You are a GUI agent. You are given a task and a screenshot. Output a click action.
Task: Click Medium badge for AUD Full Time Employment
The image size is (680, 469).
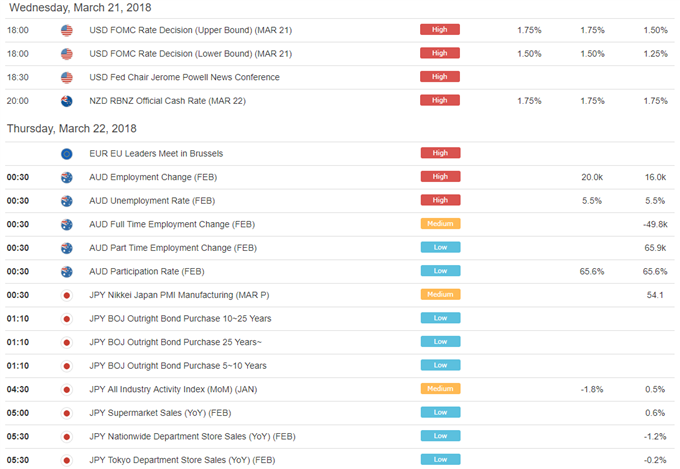[x=440, y=224]
